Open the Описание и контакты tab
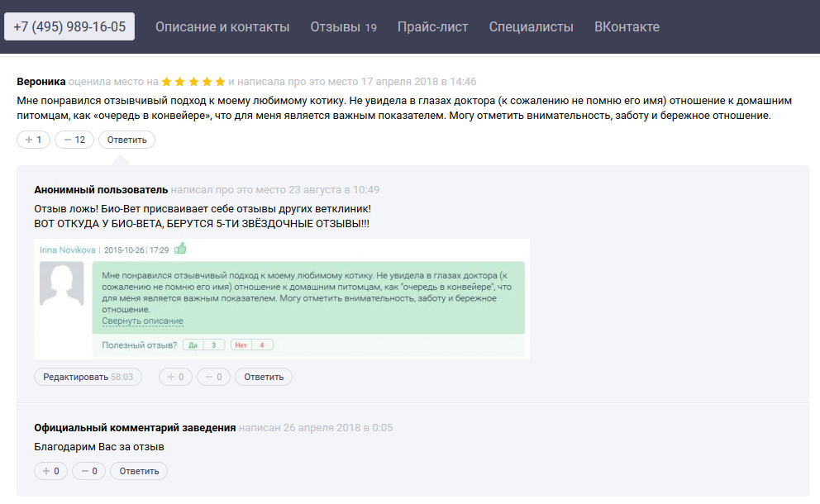This screenshot has height=504, width=820. point(222,26)
